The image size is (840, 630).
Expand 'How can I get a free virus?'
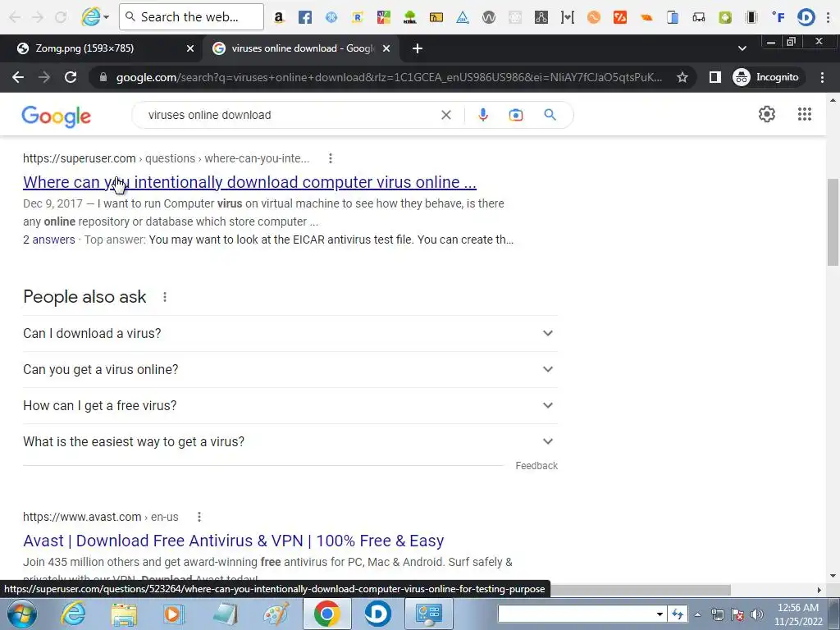tap(290, 405)
